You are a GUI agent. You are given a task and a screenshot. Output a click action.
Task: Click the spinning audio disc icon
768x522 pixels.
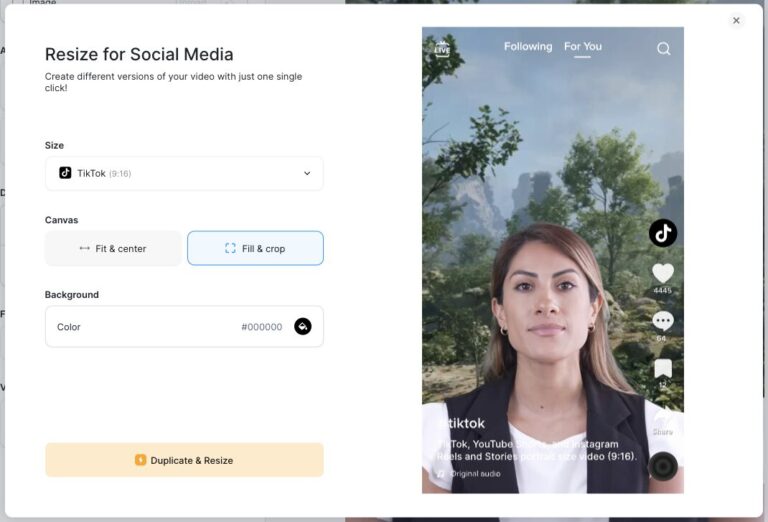[662, 466]
